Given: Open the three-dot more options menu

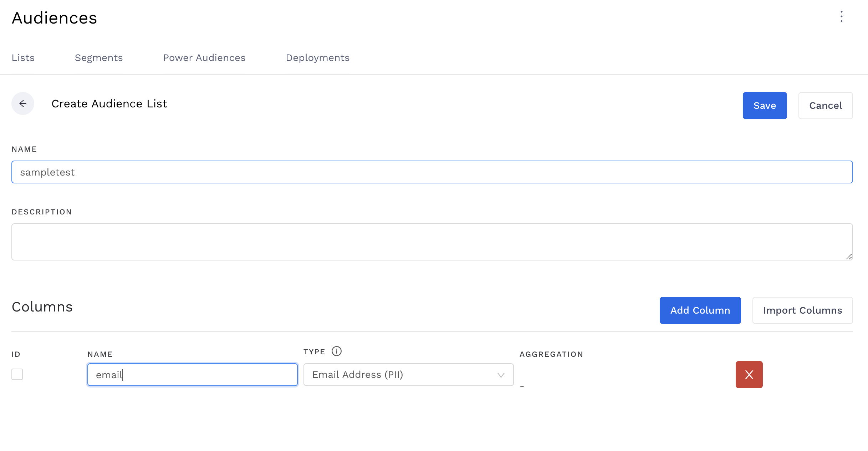Looking at the screenshot, I should click(841, 16).
